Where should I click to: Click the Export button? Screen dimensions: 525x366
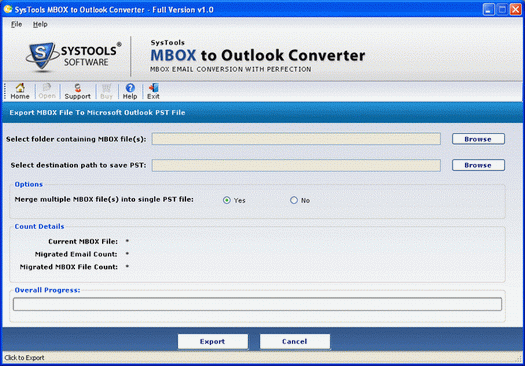point(213,341)
